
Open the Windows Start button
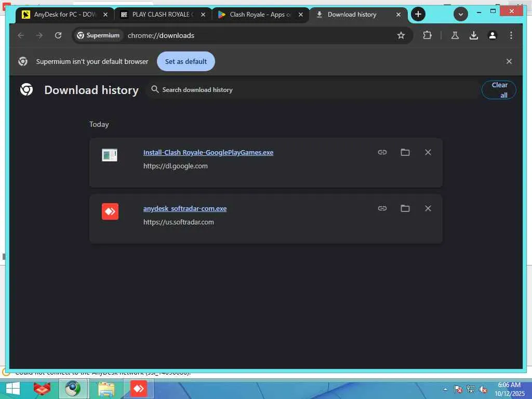tap(13, 389)
